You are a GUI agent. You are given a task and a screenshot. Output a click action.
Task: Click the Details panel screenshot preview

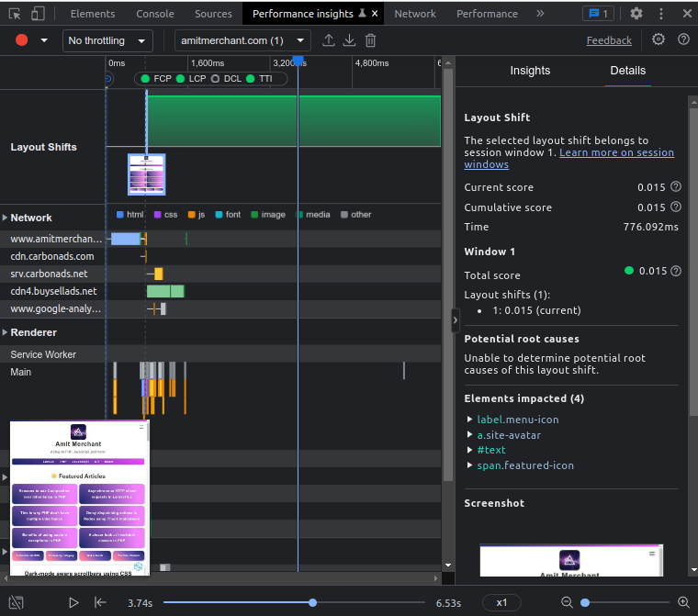pyautogui.click(x=571, y=560)
